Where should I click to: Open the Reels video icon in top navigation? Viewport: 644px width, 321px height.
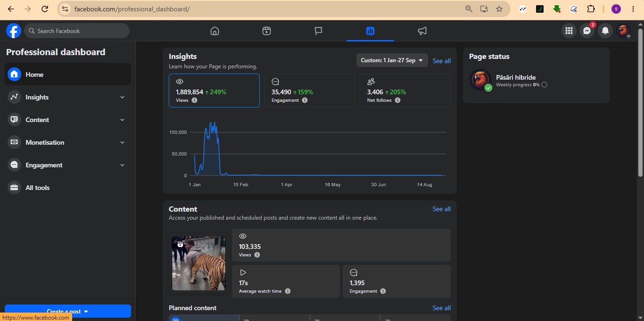point(266,31)
